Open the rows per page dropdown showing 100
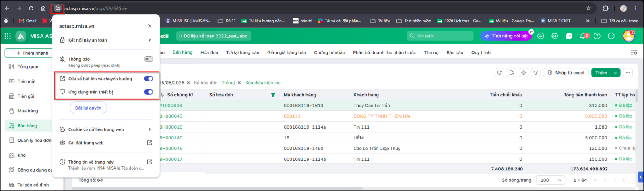This screenshot has height=191, width=644. pyautogui.click(x=551, y=180)
